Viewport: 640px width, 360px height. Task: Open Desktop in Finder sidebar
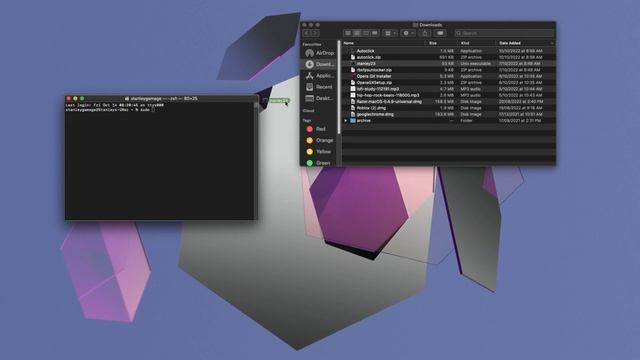[x=320, y=98]
